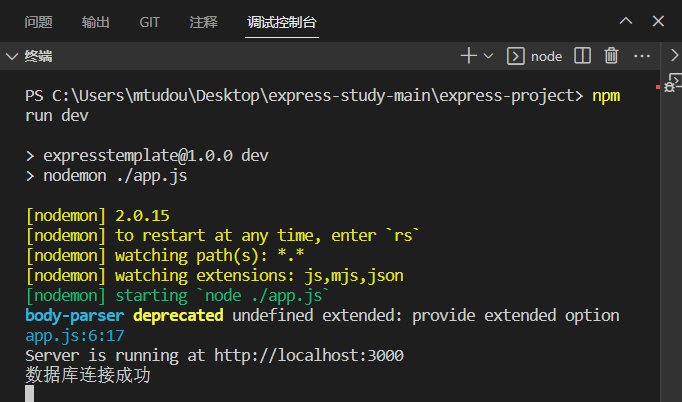Open more terminal actions ellipsis menu

pyautogui.click(x=642, y=56)
